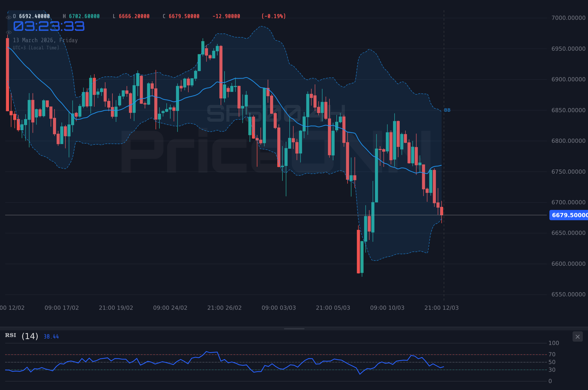Open RSI period setting (14)
This screenshot has height=390, width=588.
pos(30,336)
